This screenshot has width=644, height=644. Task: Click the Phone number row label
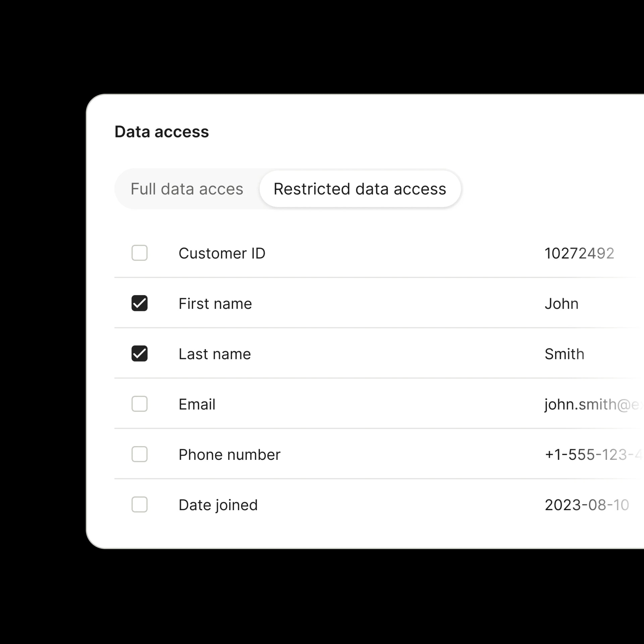(x=229, y=454)
